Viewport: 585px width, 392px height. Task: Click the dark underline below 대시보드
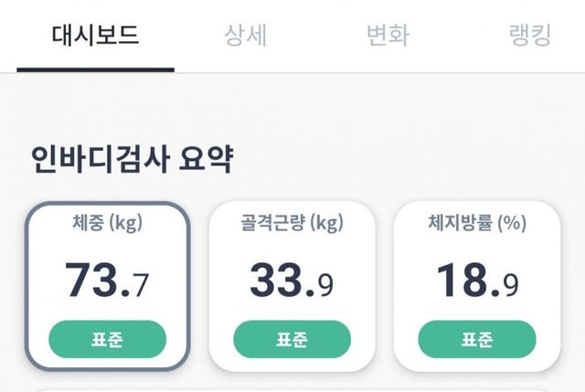[95, 69]
